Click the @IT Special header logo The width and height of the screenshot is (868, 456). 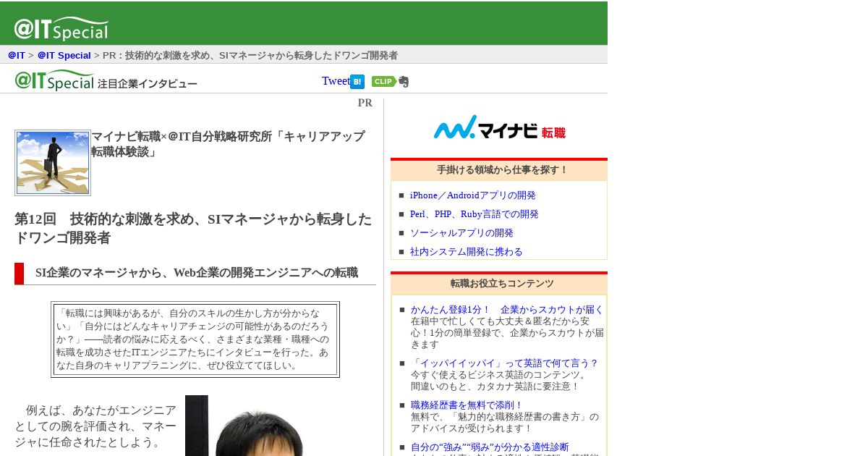pyautogui.click(x=61, y=28)
